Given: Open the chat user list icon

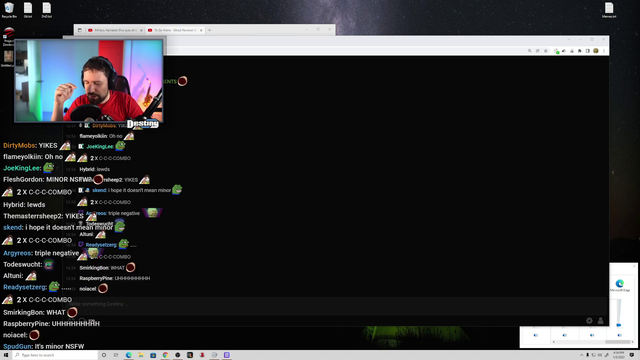Looking at the screenshot, I should 600,321.
